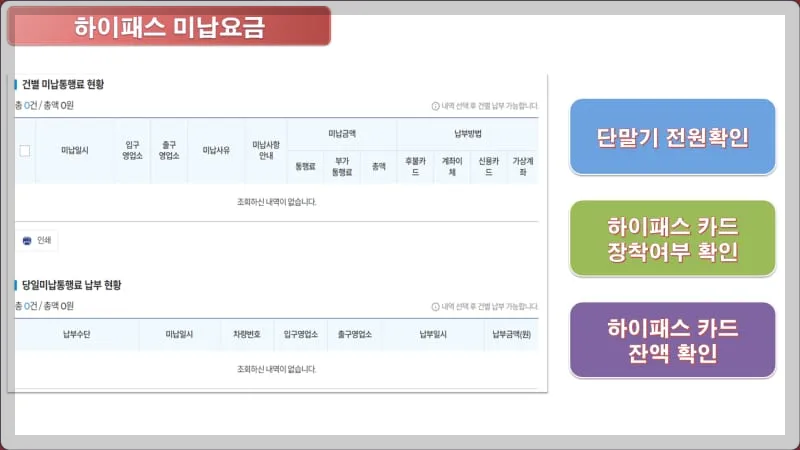Click the 총 0건 / 총액 0원 summary above the bottom table
Screen dimensions: 800x450
pyautogui.click(x=44, y=306)
